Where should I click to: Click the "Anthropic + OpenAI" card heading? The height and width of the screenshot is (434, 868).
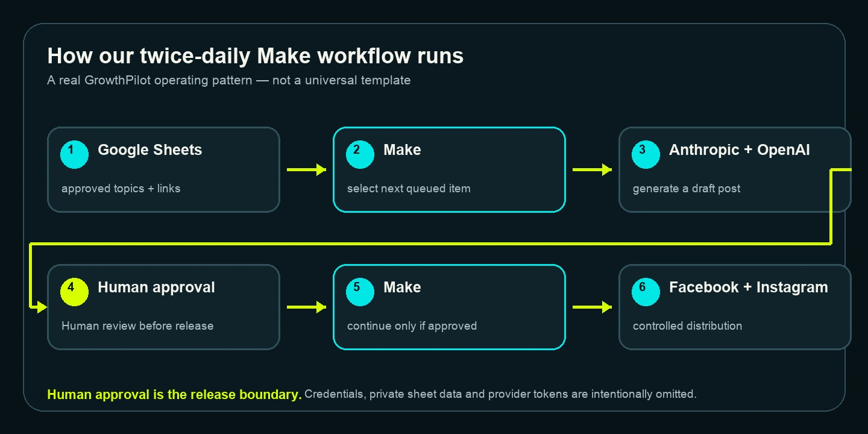click(740, 150)
